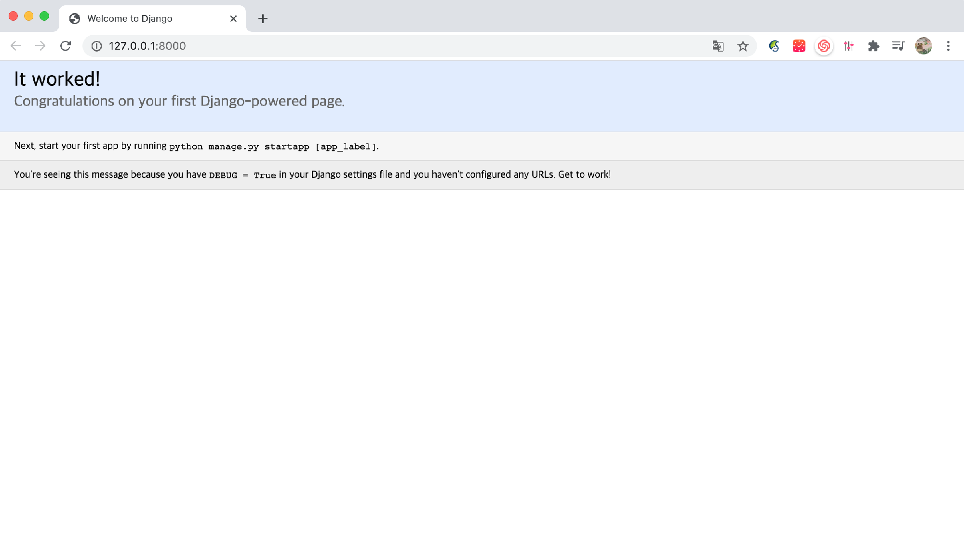Click the It worked! heading text
Viewport: 964px width, 560px height.
coord(57,79)
